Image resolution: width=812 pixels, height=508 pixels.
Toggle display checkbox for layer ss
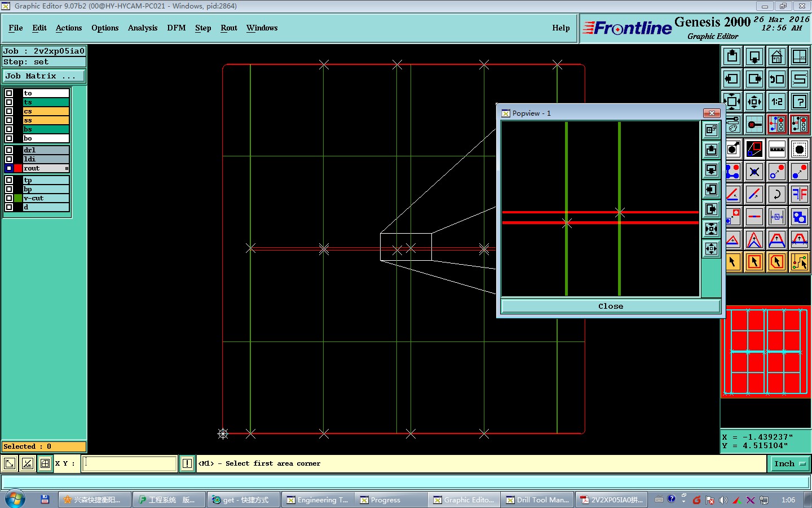[9, 120]
